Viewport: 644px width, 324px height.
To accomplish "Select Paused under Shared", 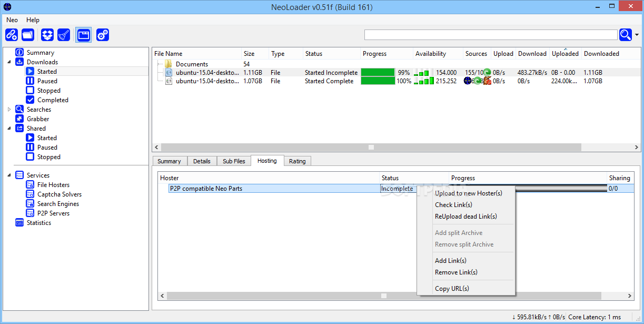I will (x=47, y=148).
